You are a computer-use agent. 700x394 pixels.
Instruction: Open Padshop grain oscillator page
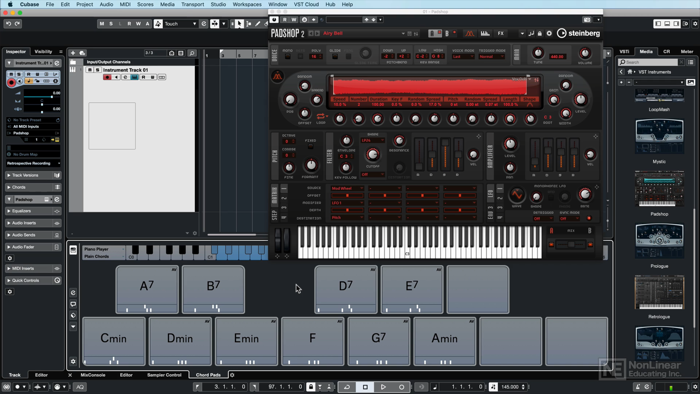pos(469,33)
